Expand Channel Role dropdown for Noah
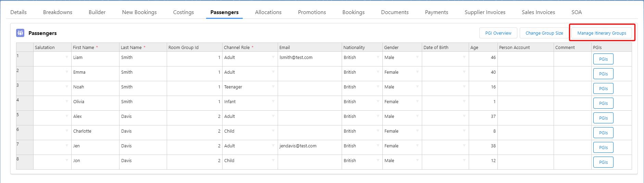 tap(273, 87)
